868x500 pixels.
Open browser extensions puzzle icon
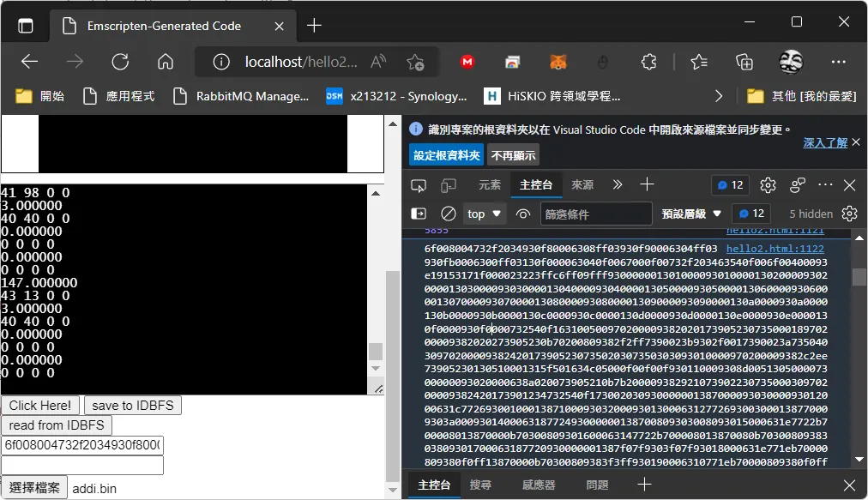click(648, 62)
